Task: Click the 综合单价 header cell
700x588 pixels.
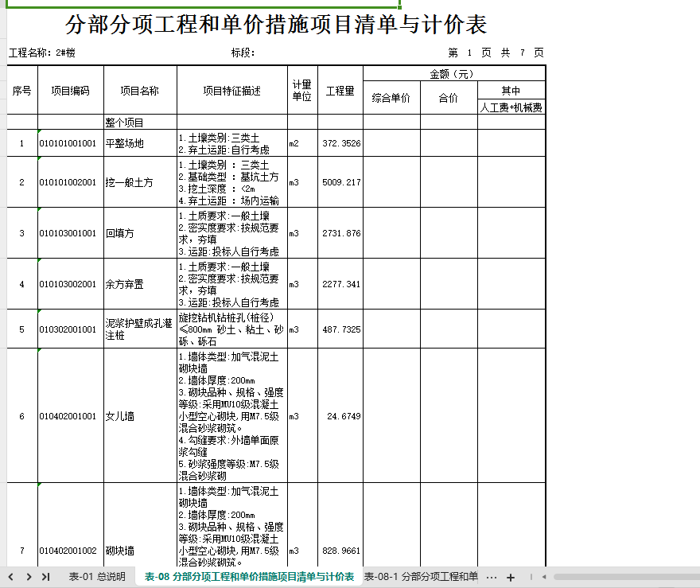Action: (391, 98)
